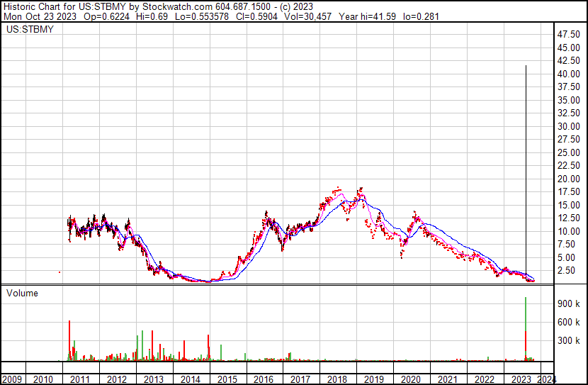Click the US:STBMY symbol label in chart
This screenshot has height=385, width=588.
point(30,29)
